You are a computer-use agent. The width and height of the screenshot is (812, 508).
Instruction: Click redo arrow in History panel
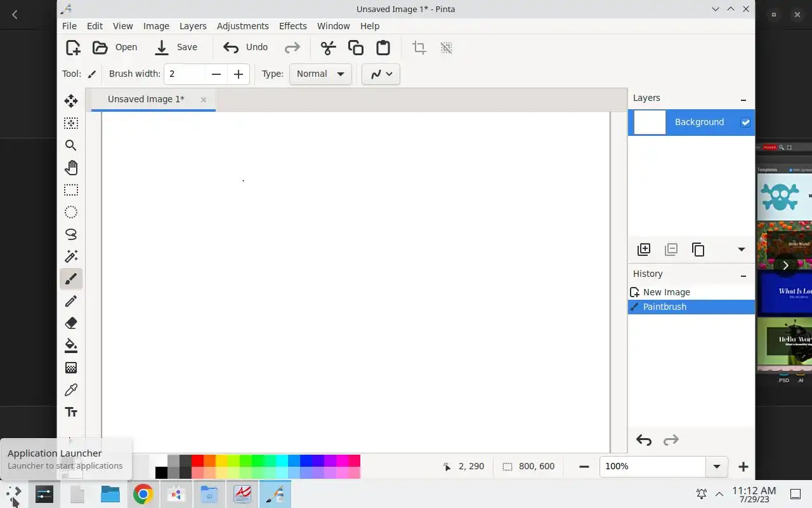[x=671, y=440]
